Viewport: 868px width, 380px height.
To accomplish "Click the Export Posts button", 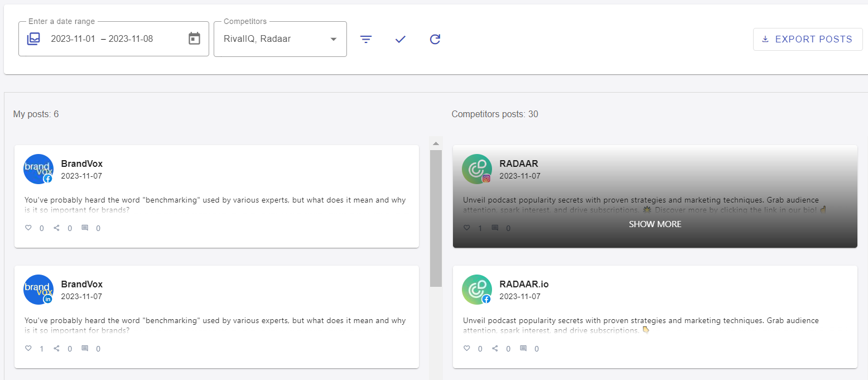I will (808, 39).
